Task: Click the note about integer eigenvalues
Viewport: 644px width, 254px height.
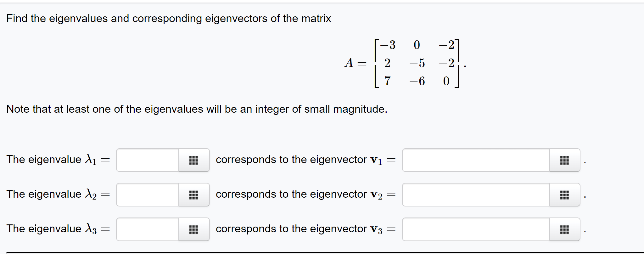Action: (197, 109)
